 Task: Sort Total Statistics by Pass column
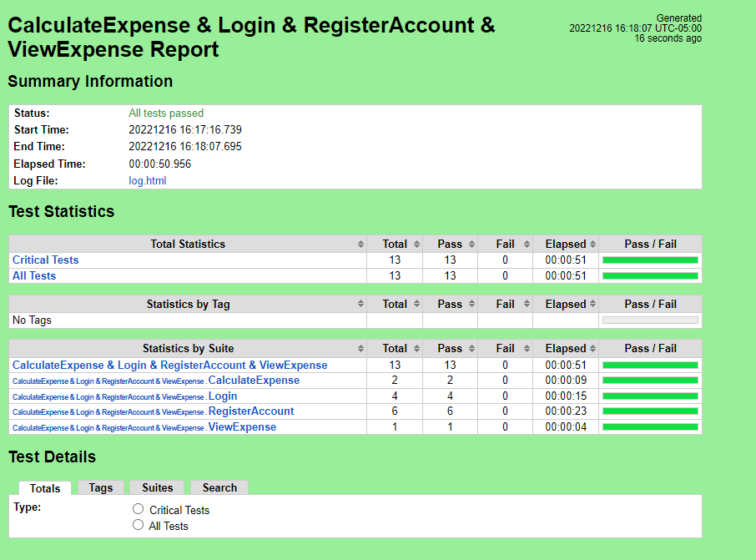[x=471, y=244]
